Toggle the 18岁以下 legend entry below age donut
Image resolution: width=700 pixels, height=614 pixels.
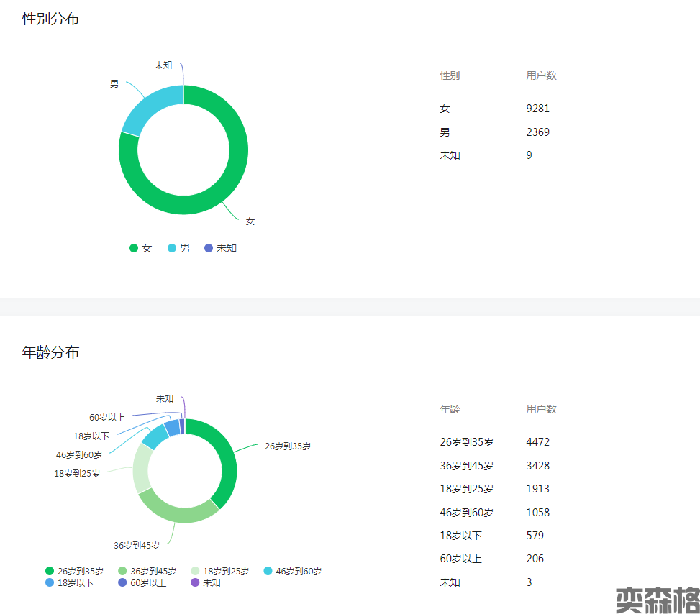click(x=70, y=583)
